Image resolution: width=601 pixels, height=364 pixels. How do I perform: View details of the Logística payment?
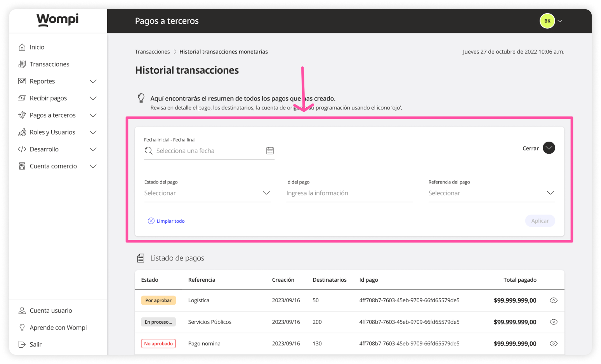[x=554, y=300]
